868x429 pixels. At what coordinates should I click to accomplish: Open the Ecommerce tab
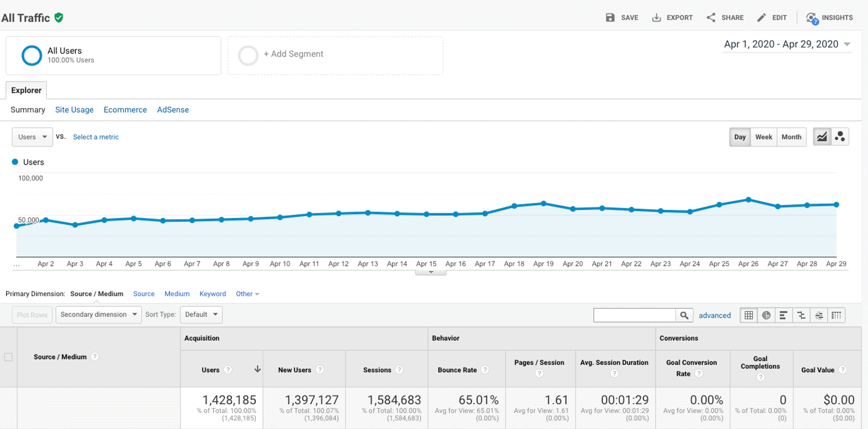coord(125,110)
